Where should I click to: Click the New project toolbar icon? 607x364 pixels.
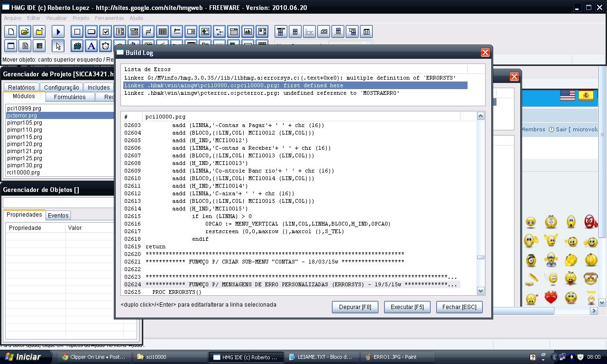click(x=11, y=32)
